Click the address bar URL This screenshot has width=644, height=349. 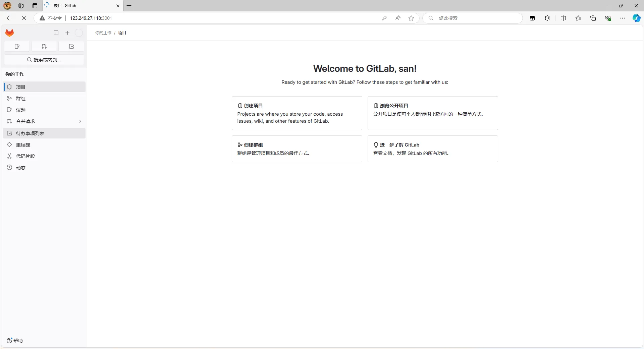[x=91, y=18]
